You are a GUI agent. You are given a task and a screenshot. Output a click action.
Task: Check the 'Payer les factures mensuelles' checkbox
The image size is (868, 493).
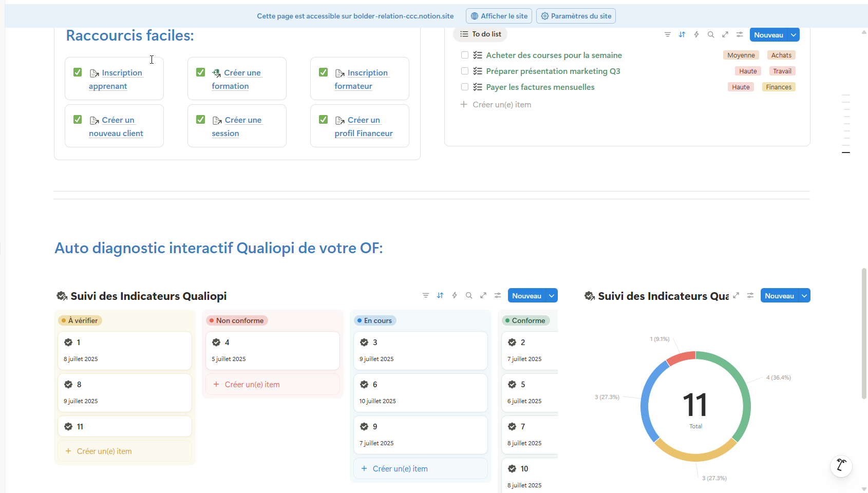pyautogui.click(x=465, y=87)
